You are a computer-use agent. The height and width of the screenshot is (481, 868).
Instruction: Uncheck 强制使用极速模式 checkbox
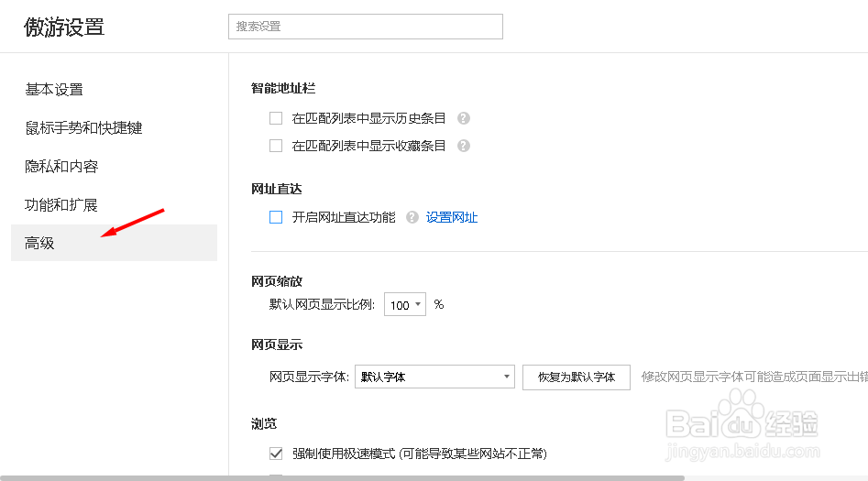coord(276,454)
